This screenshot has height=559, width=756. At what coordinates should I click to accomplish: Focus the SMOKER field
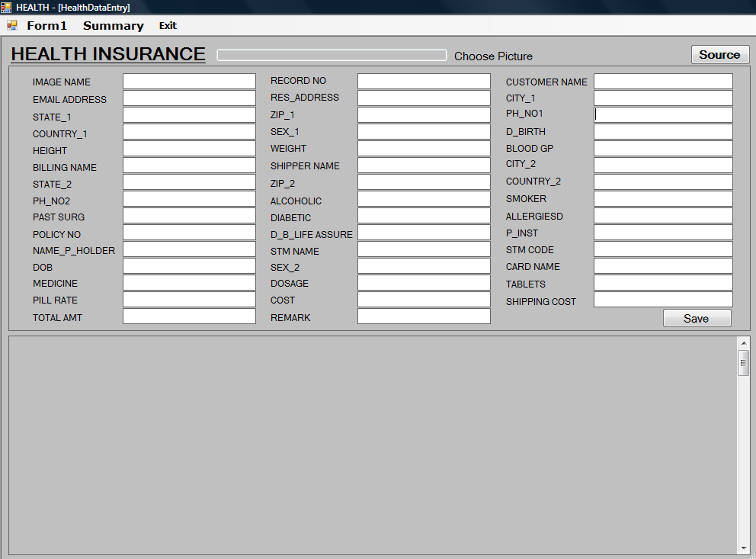663,199
